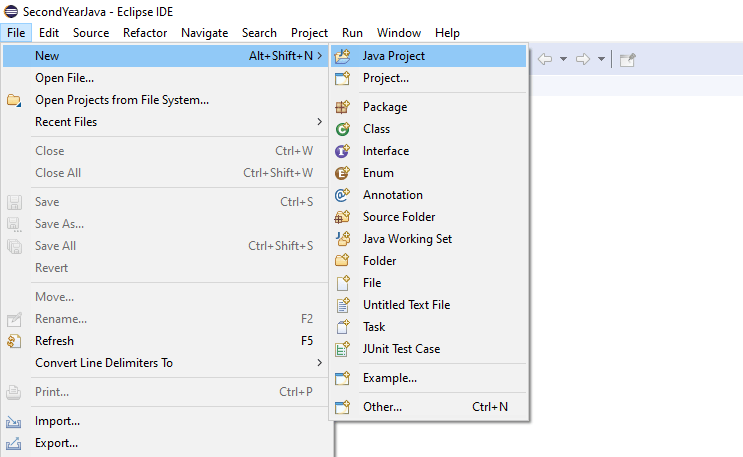Click the Interface icon in the New submenu
This screenshot has width=743, height=457.
343,151
